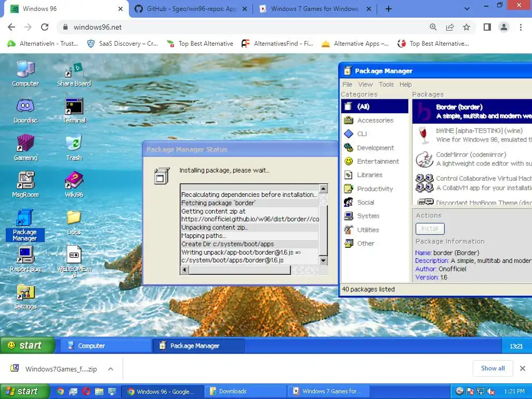Select the Utilities category
Screen dimensions: 532x399
pyautogui.click(x=375, y=230)
